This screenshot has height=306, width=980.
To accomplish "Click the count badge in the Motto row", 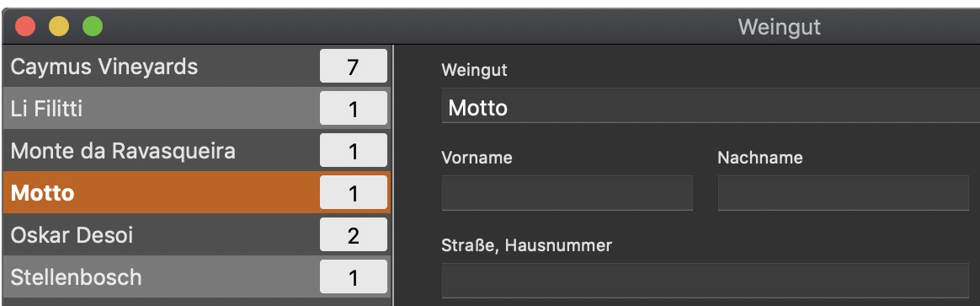I will [354, 192].
